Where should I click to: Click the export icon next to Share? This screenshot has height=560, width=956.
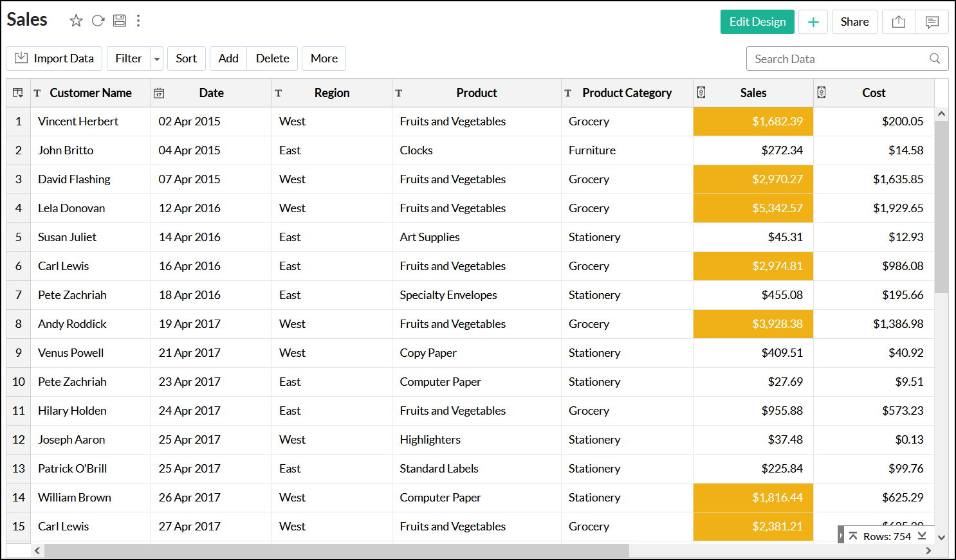click(x=898, y=22)
